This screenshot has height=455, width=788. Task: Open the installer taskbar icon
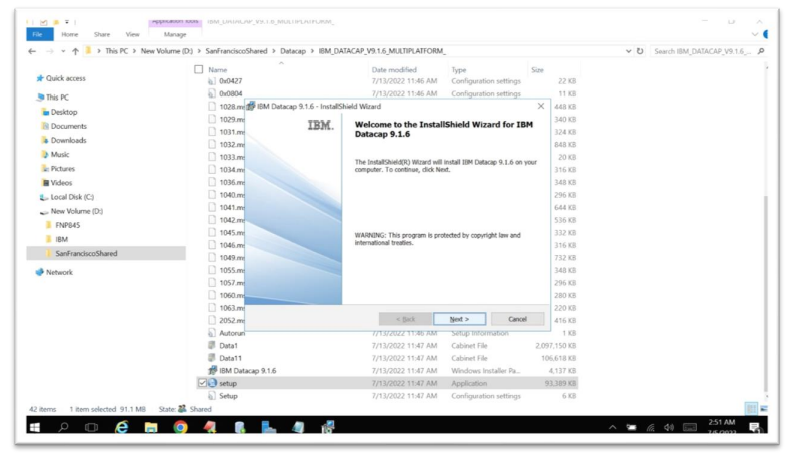pos(328,427)
